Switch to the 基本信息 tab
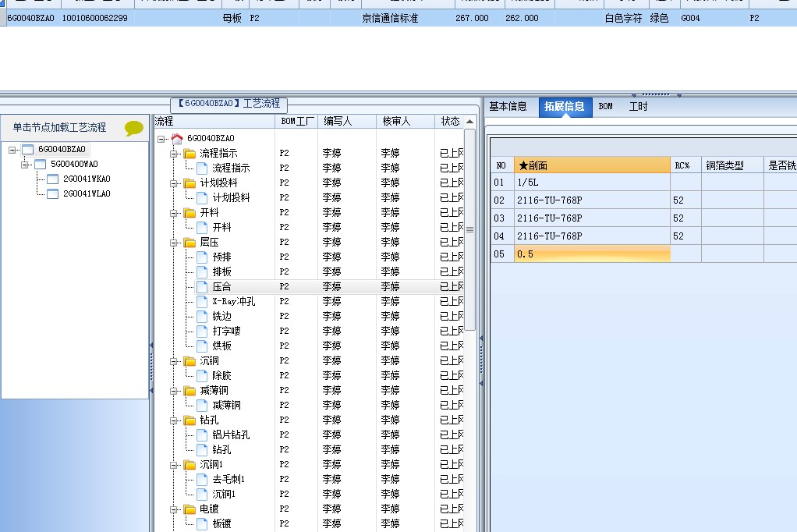Image resolution: width=797 pixels, height=532 pixels. [508, 106]
